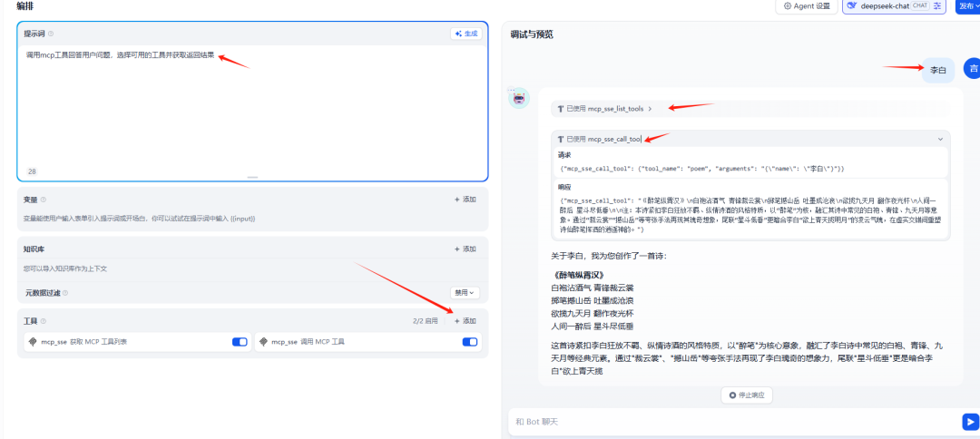Click the mcp_sse 获取 MCP 工具列表 icon
Viewport: 980px width, 439px height.
(x=33, y=342)
